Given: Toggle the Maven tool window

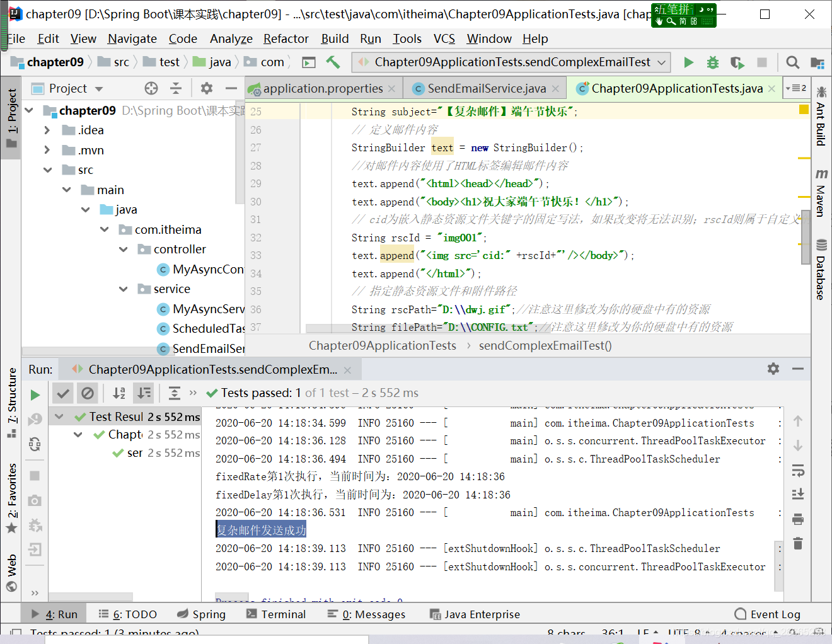Looking at the screenshot, I should pos(821,192).
